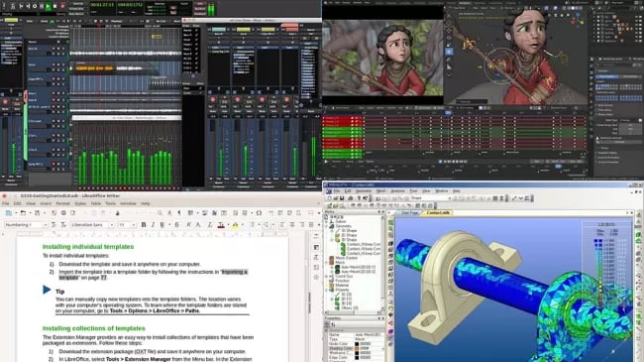Click the green Installing individual templates heading
644x362 pixels.
tap(88, 247)
